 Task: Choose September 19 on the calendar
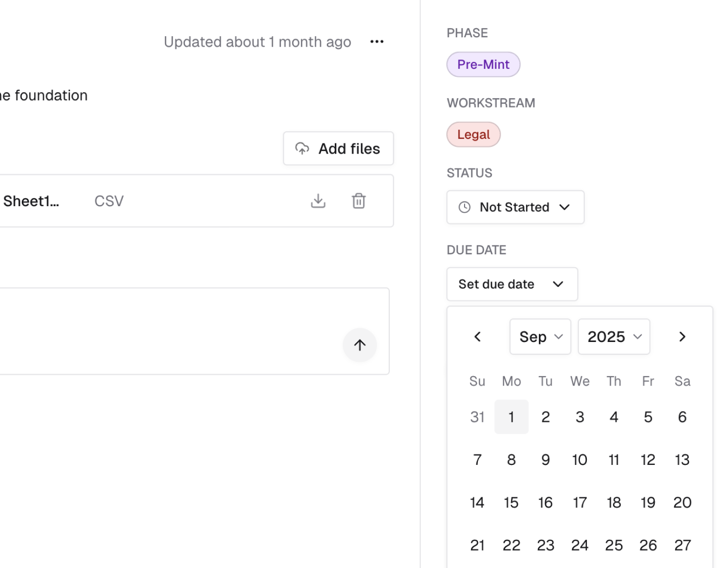tap(648, 503)
